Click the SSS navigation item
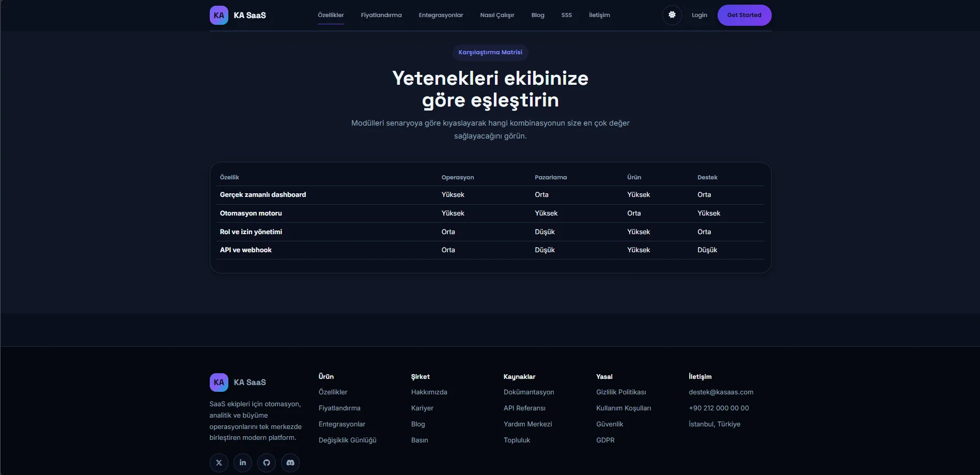This screenshot has width=980, height=475. coord(566,15)
